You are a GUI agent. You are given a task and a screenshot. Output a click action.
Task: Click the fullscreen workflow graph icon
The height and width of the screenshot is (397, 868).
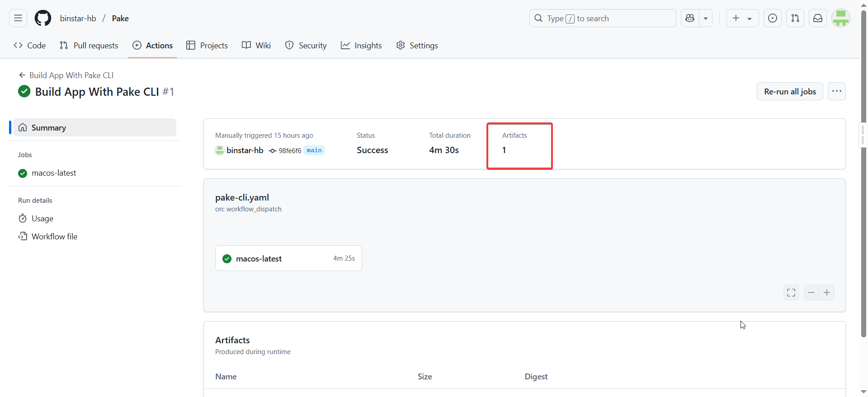pyautogui.click(x=791, y=293)
